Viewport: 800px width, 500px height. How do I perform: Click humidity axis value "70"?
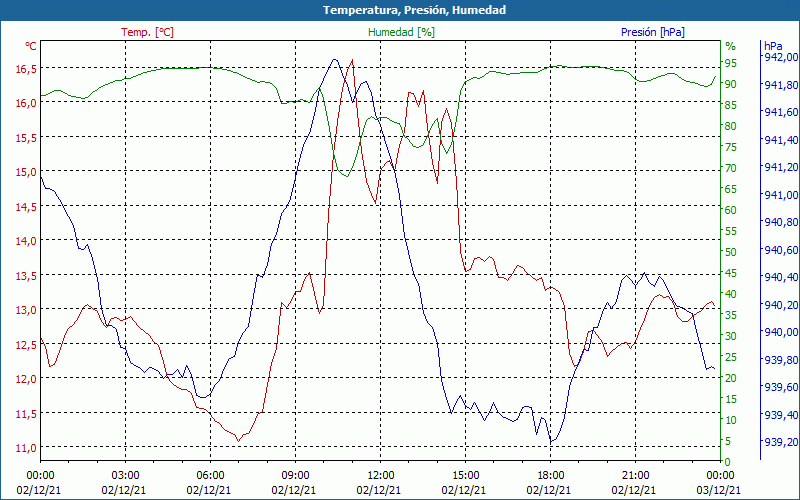[x=731, y=168]
